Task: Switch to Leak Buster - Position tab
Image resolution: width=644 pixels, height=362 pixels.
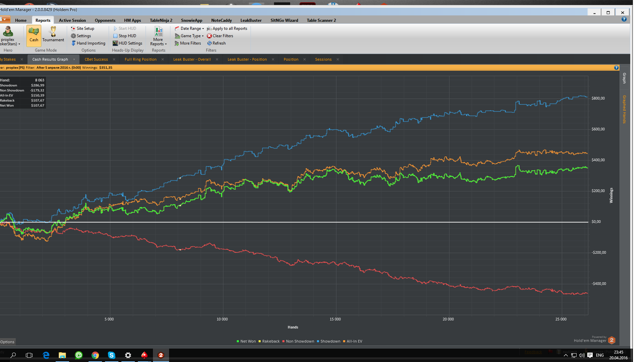Action: point(247,60)
